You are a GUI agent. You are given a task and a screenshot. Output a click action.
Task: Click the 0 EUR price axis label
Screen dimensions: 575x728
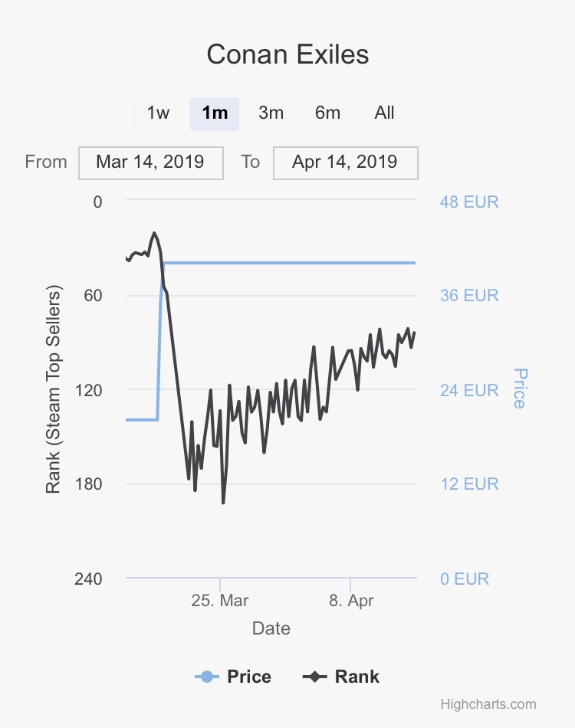coord(465,579)
